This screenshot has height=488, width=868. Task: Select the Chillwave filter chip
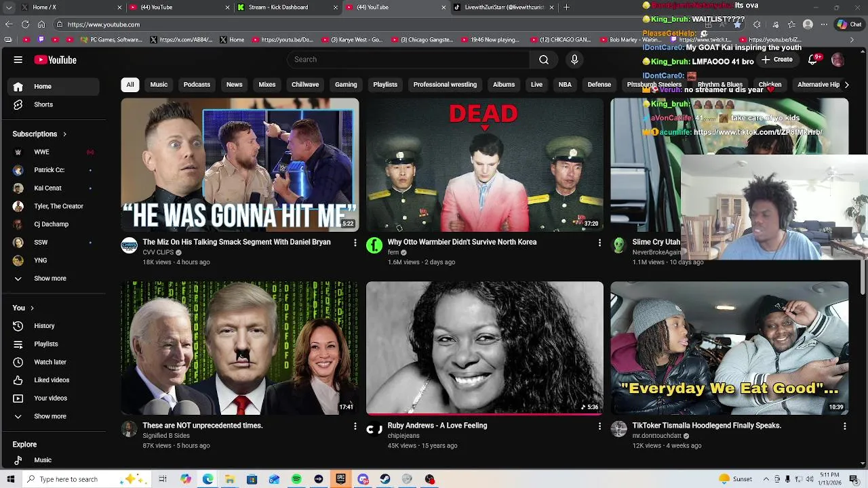tap(305, 85)
